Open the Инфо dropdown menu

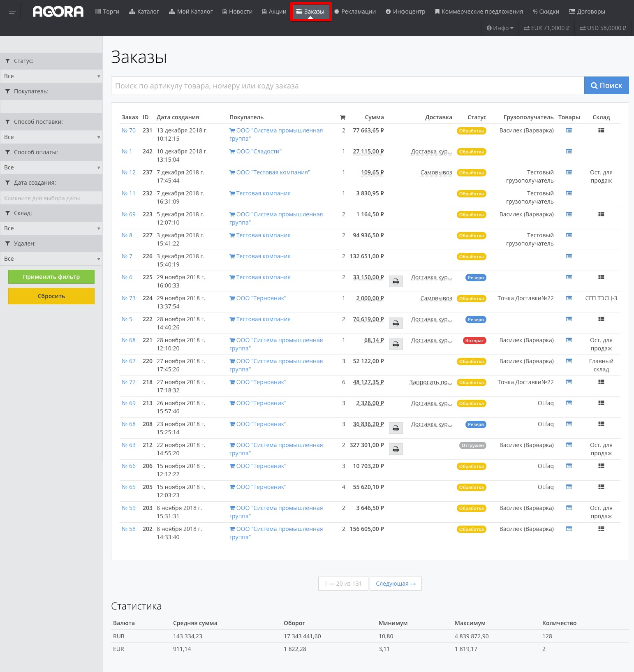tap(500, 28)
